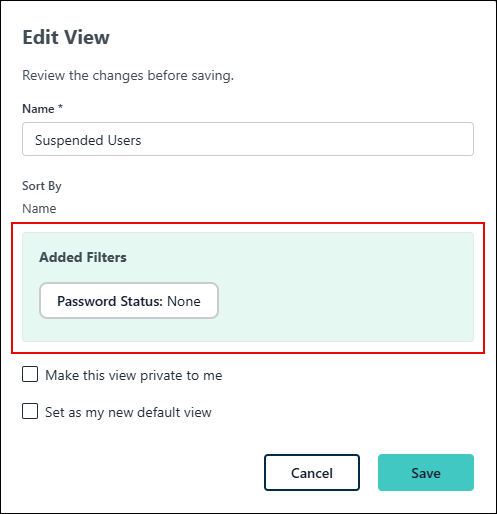Click the Added Filters heading
Screen dimensions: 497x514
point(83,257)
